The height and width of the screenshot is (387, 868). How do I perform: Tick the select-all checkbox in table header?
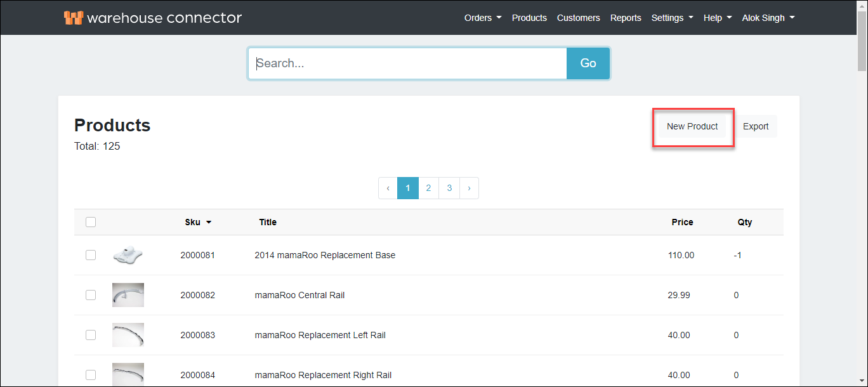[x=91, y=222]
